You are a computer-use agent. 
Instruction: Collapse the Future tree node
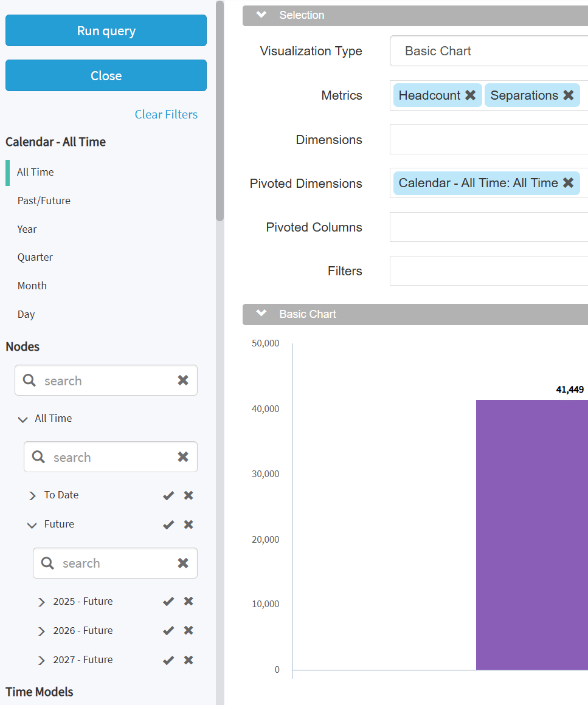pyautogui.click(x=32, y=524)
